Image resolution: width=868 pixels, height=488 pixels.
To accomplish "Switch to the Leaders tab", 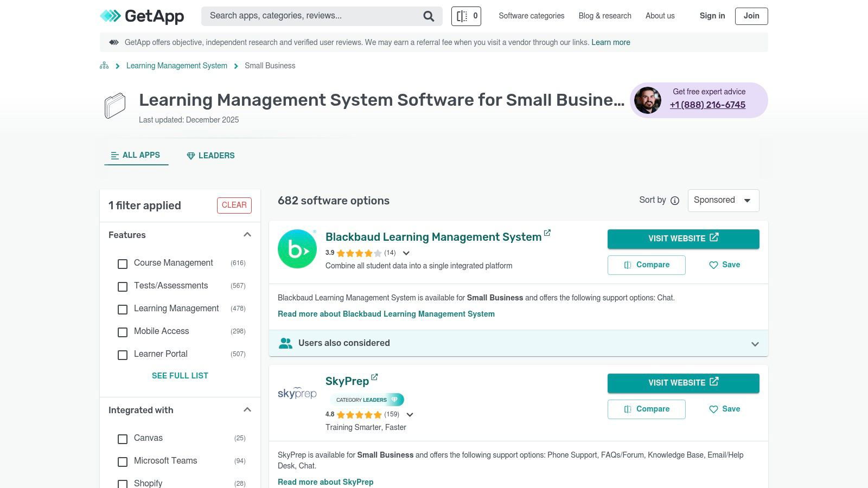I will click(210, 156).
